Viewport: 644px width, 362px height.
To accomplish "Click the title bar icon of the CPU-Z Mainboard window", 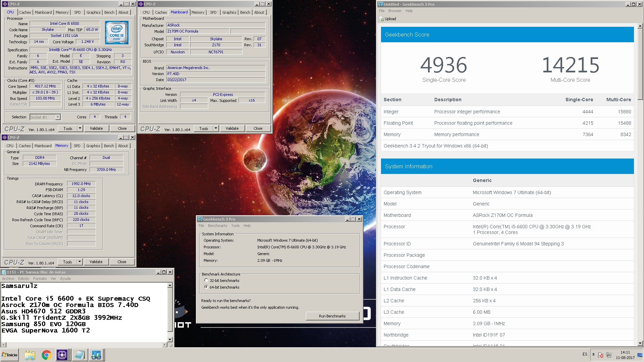I will pos(141,4).
